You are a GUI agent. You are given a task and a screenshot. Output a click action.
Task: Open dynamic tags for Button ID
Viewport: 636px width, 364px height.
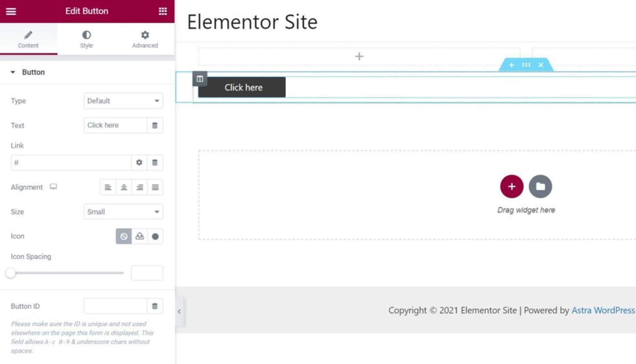(155, 306)
